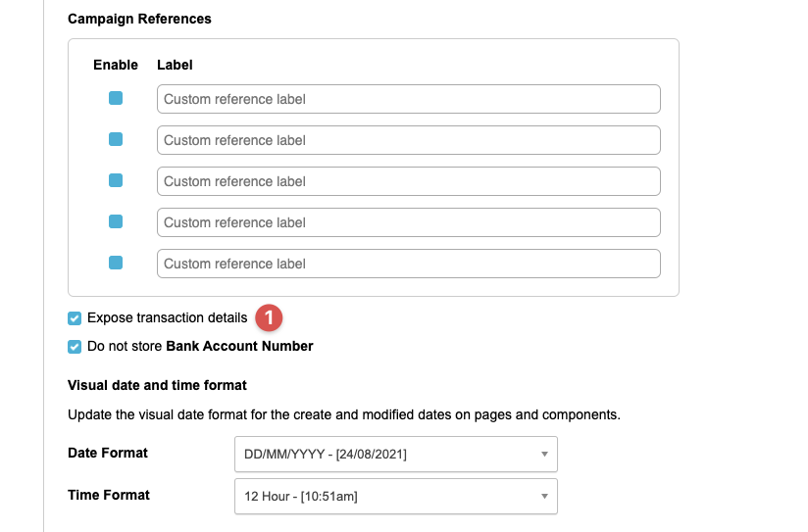Toggle the fifth campaign reference Enable checkbox
808x532 pixels.
tap(116, 263)
